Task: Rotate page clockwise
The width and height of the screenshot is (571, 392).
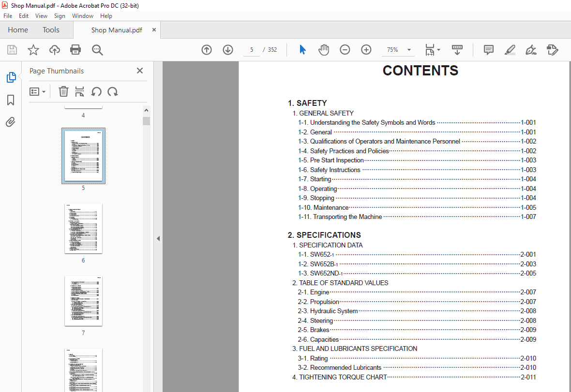Action: 113,92
